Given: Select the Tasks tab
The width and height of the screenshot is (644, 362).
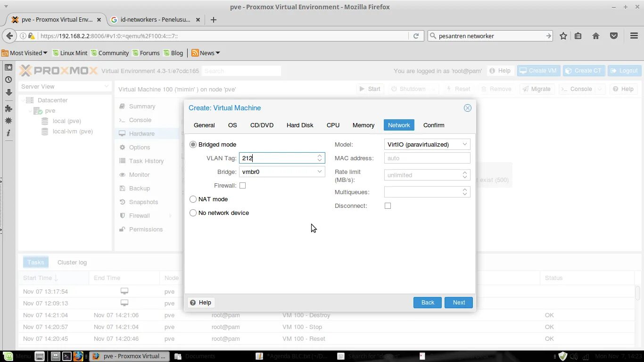Looking at the screenshot, I should coord(35,263).
